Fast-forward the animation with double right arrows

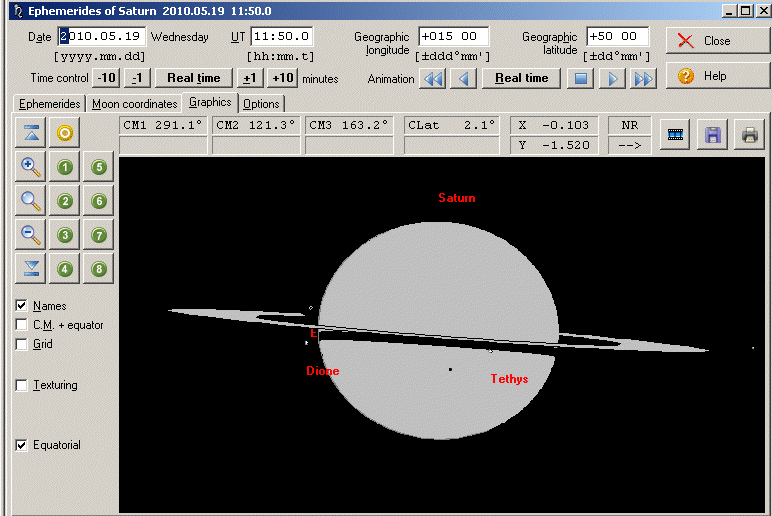click(x=642, y=78)
